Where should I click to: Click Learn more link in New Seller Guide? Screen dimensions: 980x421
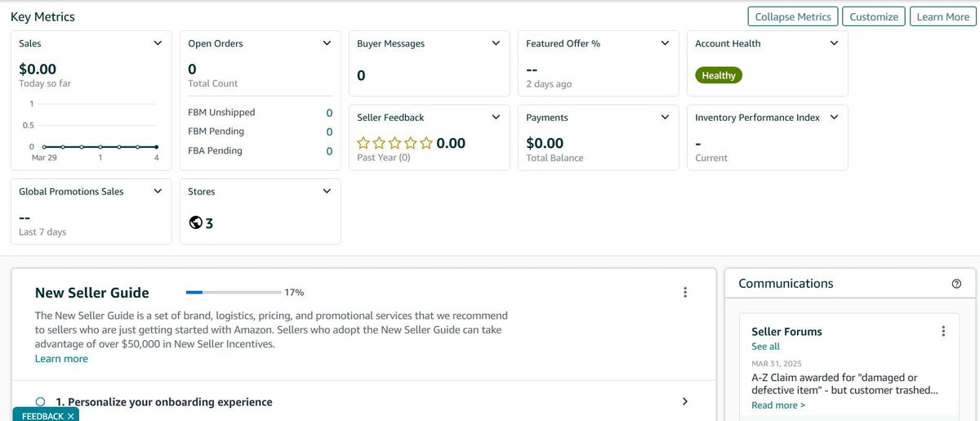coord(61,359)
